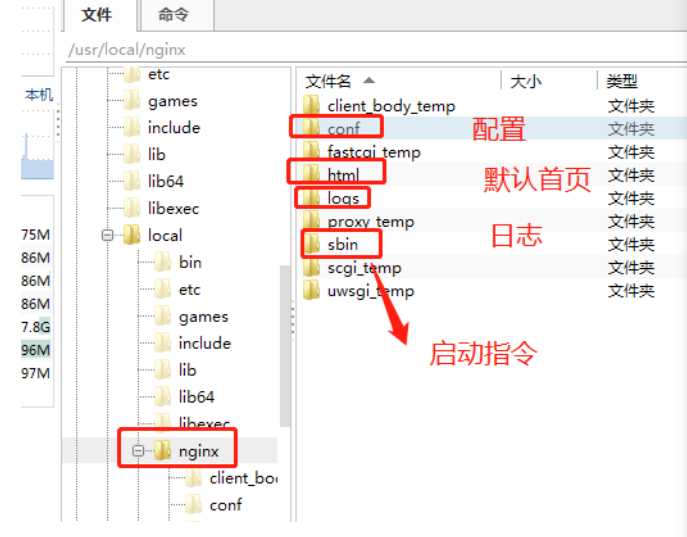The width and height of the screenshot is (687, 537).
Task: Select the logs folder icon in file list
Action: pyautogui.click(x=312, y=198)
